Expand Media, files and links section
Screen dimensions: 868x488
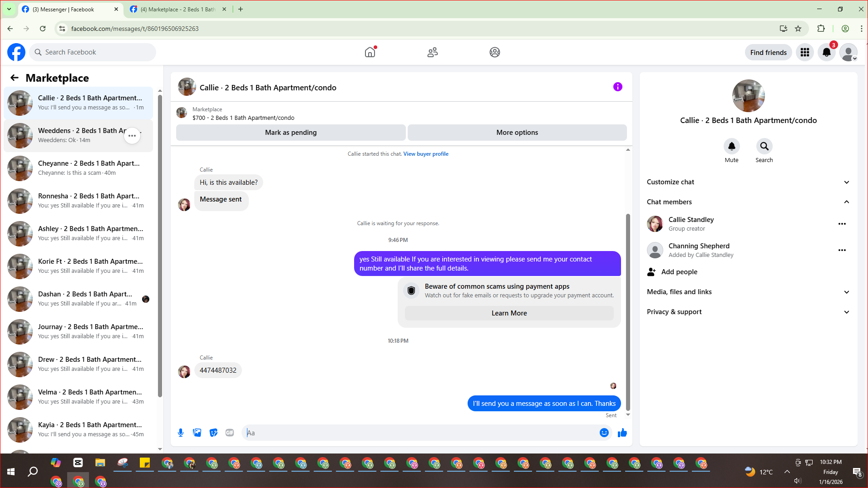click(x=749, y=292)
